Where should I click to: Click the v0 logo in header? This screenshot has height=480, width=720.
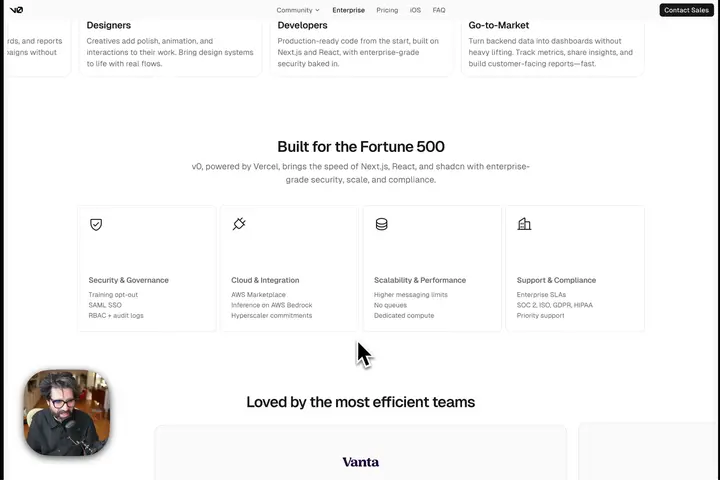tap(16, 10)
